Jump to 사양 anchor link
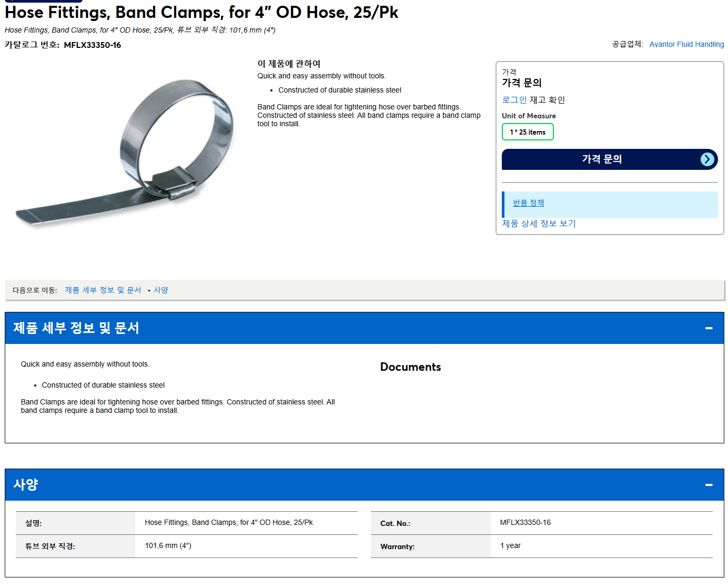 [x=161, y=290]
